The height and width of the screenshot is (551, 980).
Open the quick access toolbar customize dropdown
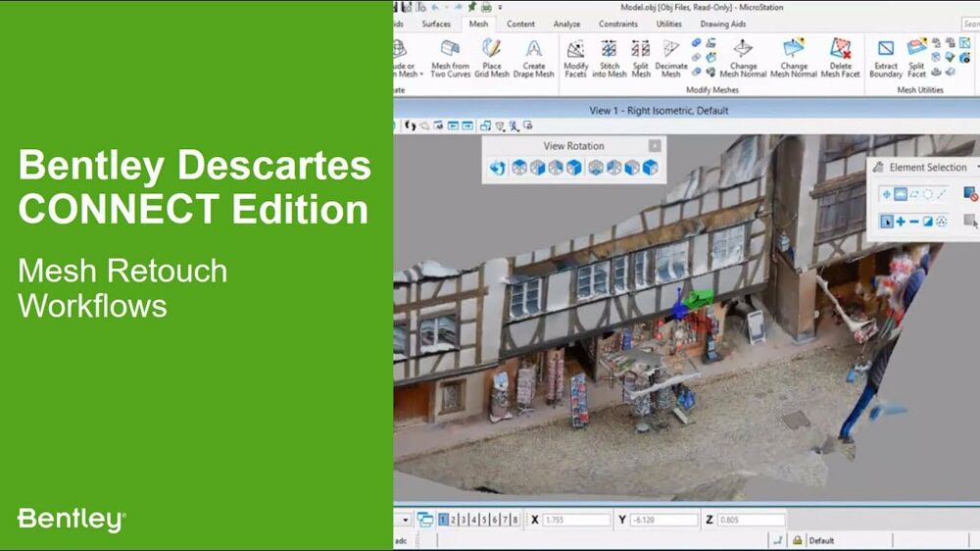pos(500,8)
